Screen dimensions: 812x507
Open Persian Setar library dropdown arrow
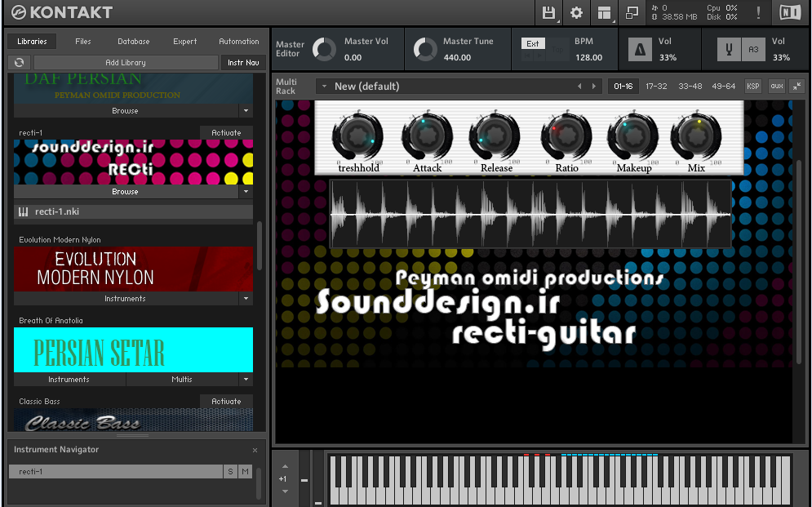(246, 379)
